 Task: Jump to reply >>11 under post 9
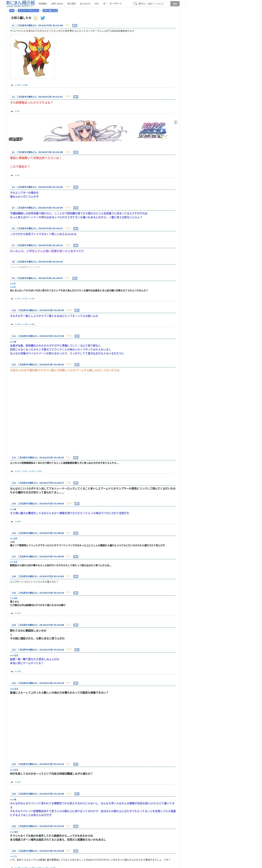pos(17,299)
